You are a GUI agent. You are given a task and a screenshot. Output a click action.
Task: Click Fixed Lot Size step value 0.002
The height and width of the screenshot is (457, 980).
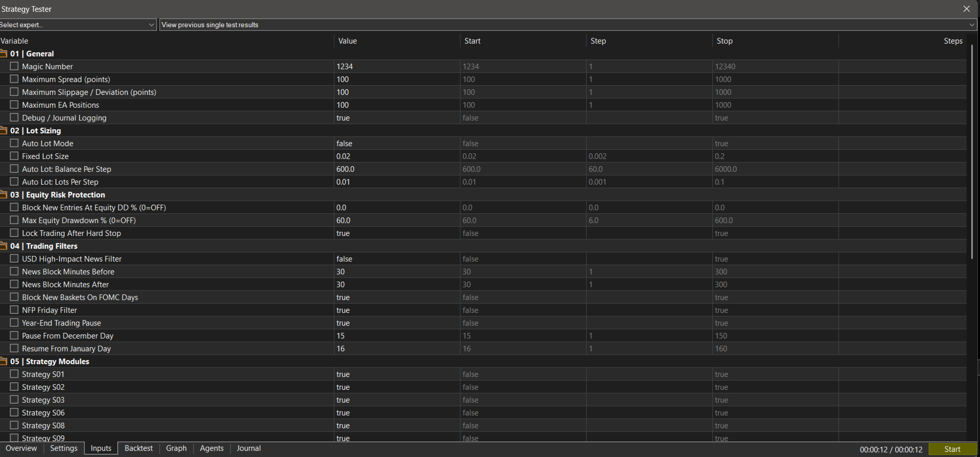[x=649, y=156]
